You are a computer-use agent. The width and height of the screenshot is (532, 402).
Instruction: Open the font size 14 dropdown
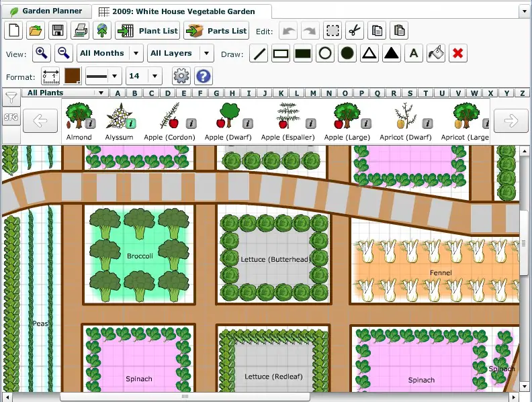(x=144, y=76)
